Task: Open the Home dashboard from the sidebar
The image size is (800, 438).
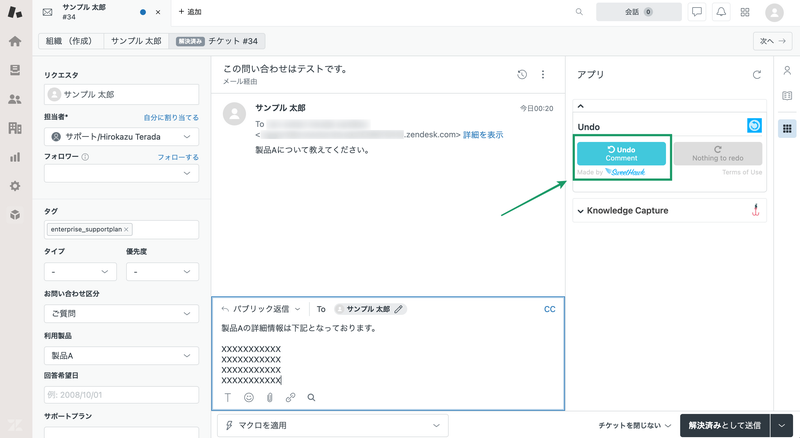Action: (x=15, y=41)
